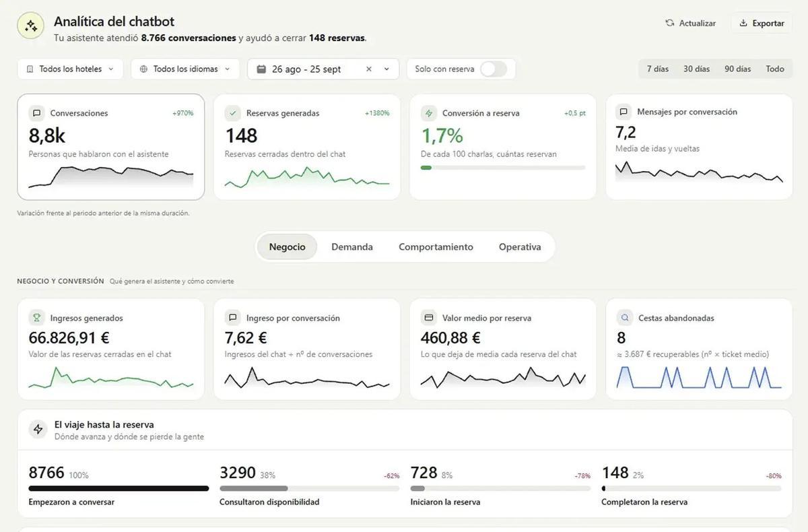The height and width of the screenshot is (532, 808).
Task: Click the -80% drop-off label
Action: tap(774, 476)
